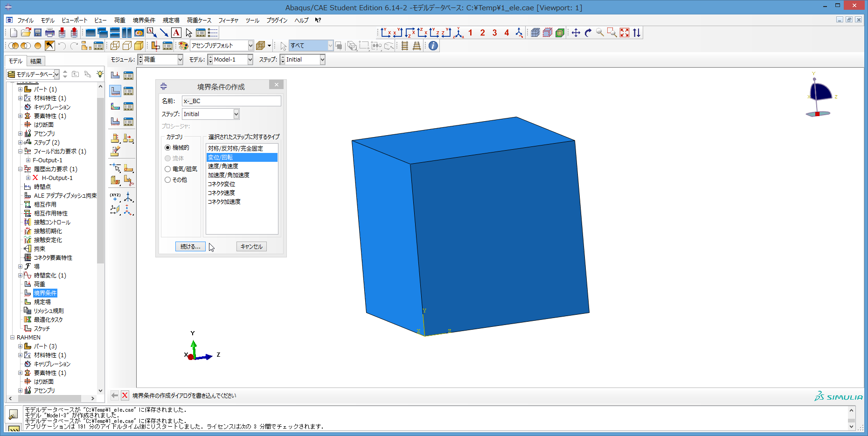Apply saved user view number 3
Viewport: 868px width, 436px height.
[494, 33]
